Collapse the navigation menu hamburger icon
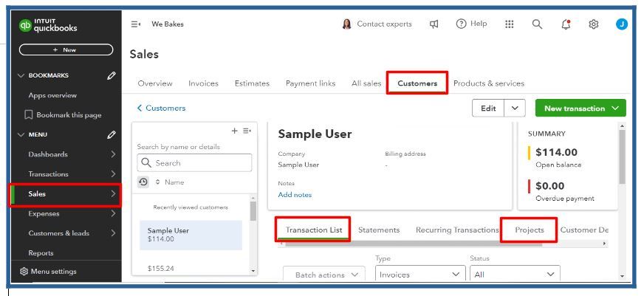The height and width of the screenshot is (296, 644). tap(136, 24)
